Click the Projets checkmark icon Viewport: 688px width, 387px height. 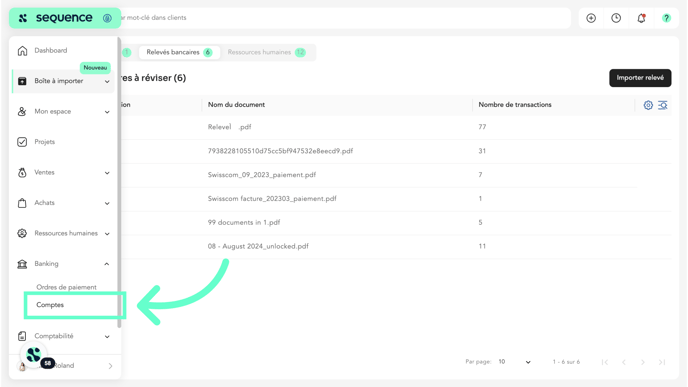point(22,142)
